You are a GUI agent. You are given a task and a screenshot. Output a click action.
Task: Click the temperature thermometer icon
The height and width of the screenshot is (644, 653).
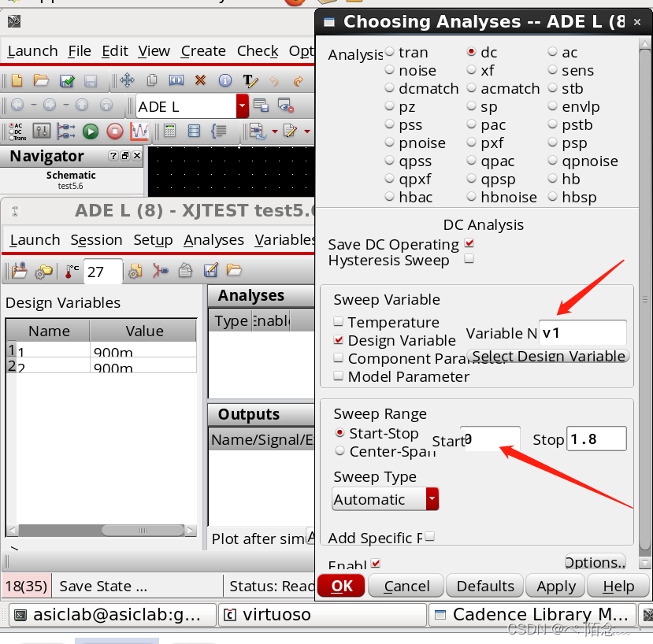[x=72, y=271]
